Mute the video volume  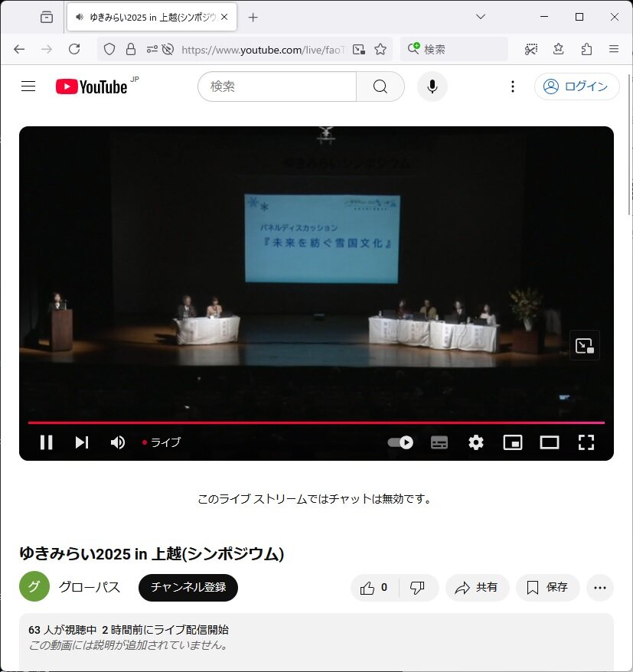(x=118, y=442)
